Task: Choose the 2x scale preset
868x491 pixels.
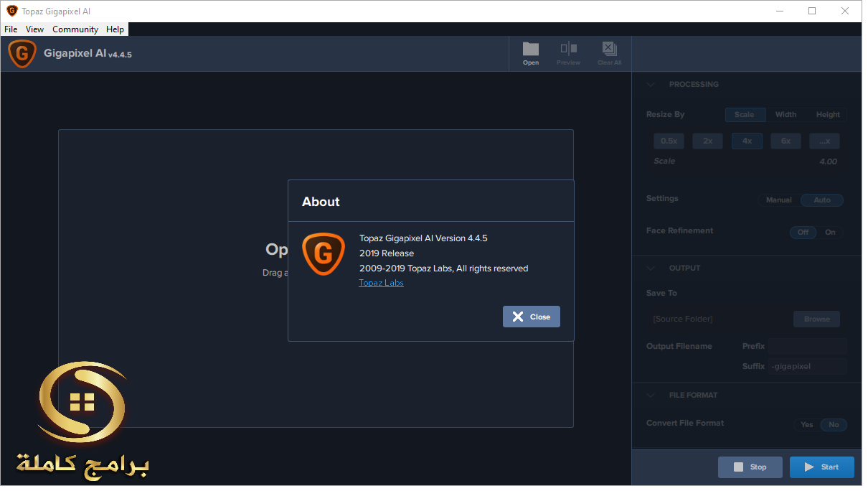Action: 707,141
